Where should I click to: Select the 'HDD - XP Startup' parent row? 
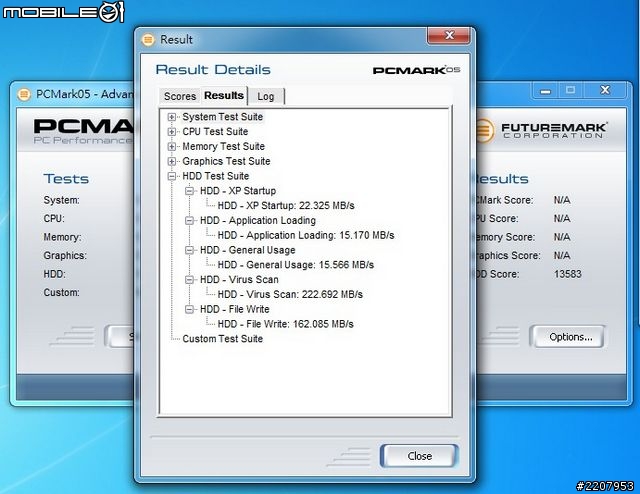click(238, 191)
